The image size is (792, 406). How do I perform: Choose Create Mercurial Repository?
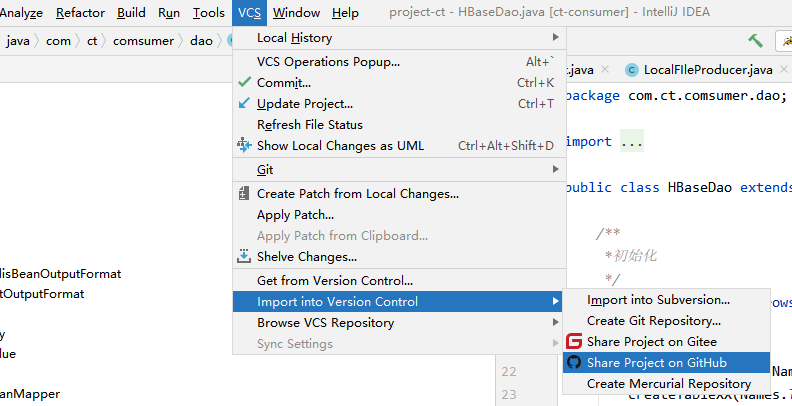[x=666, y=384]
